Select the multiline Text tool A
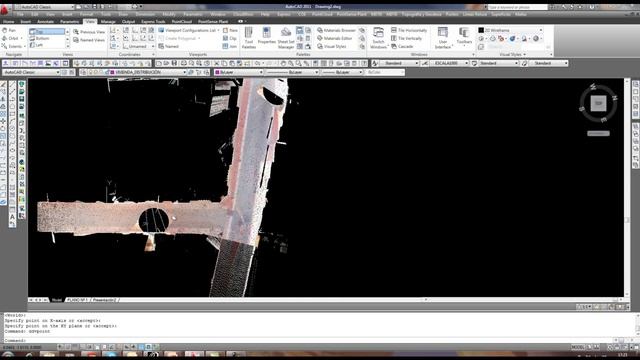The image size is (640, 360). pos(12,217)
